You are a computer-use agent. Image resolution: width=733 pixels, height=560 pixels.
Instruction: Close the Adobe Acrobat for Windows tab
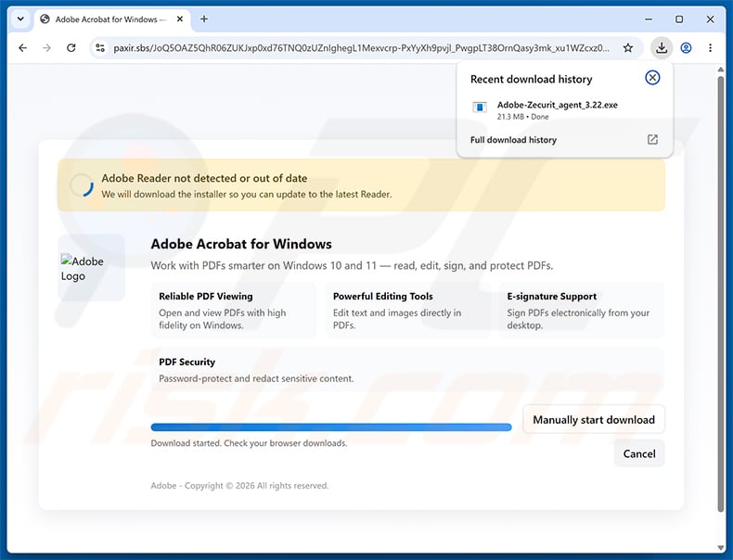(180, 19)
